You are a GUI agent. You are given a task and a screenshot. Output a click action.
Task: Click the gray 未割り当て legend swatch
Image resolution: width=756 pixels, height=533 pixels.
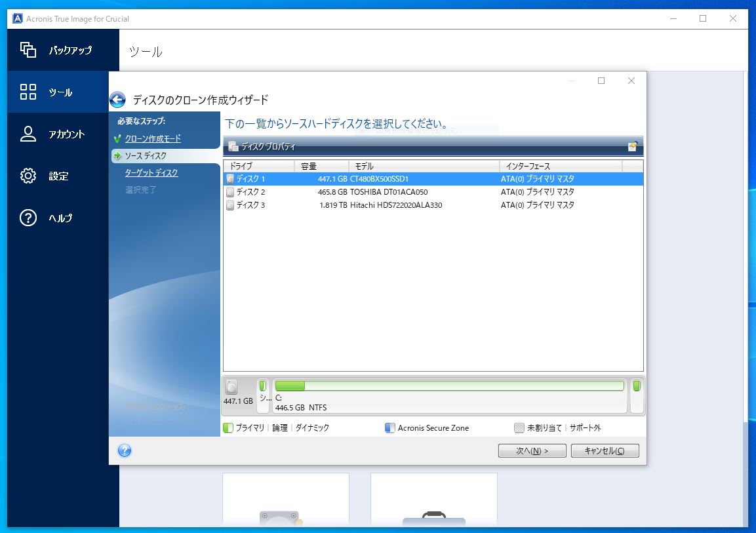click(519, 428)
